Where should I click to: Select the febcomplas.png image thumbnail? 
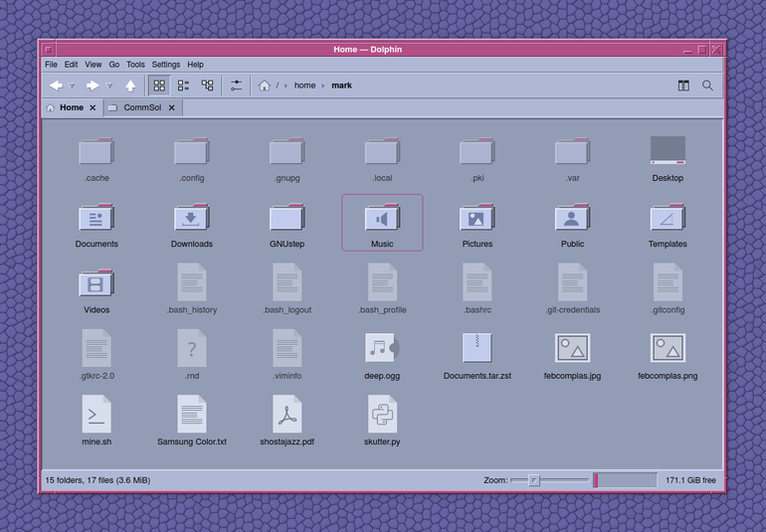(x=668, y=356)
